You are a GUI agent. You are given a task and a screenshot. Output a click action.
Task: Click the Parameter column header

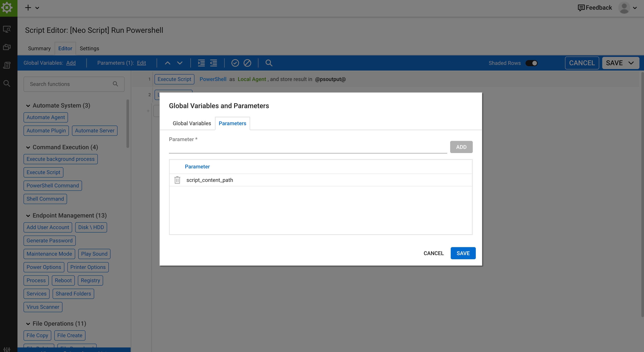(197, 167)
